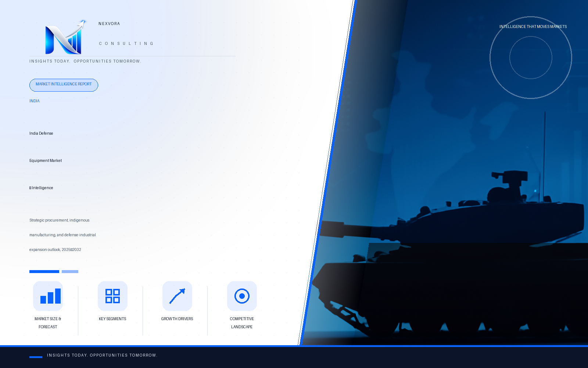The height and width of the screenshot is (368, 588).
Task: Click the COMPETITIVE LANDSCAPE label
Action: pyautogui.click(x=242, y=323)
